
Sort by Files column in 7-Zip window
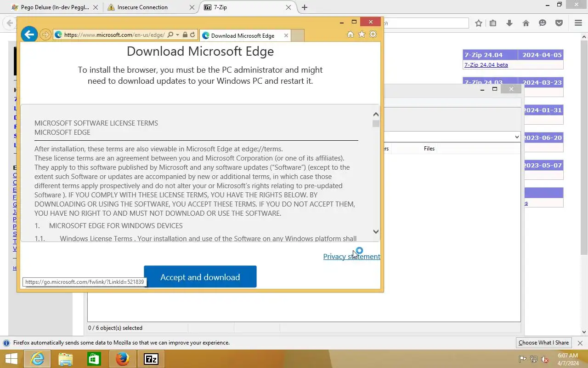(429, 148)
